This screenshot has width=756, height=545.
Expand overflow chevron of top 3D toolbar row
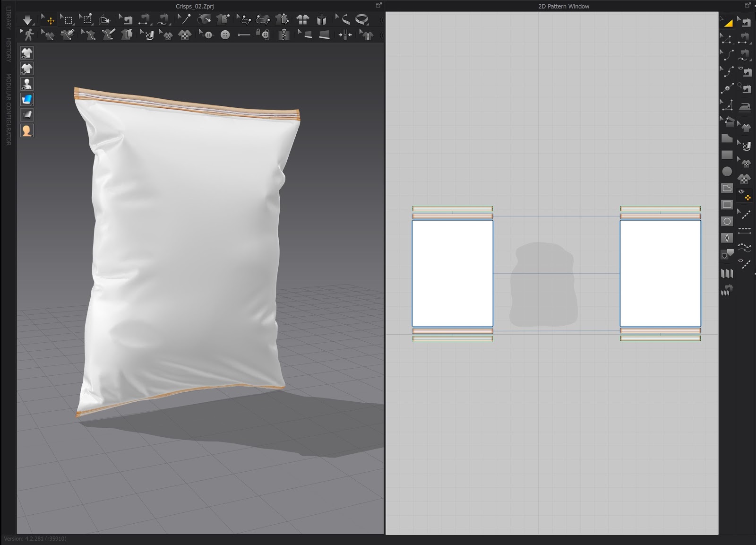[x=381, y=20]
